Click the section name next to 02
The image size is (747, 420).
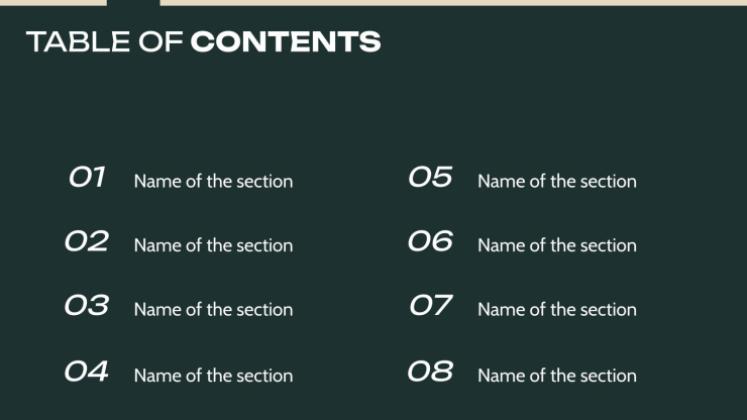tap(213, 246)
